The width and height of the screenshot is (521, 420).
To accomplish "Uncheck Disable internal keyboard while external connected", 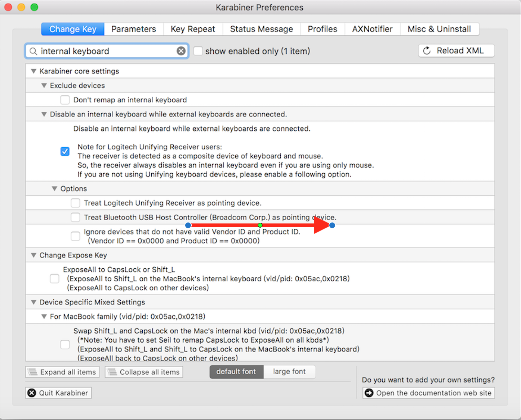I will tap(65, 151).
